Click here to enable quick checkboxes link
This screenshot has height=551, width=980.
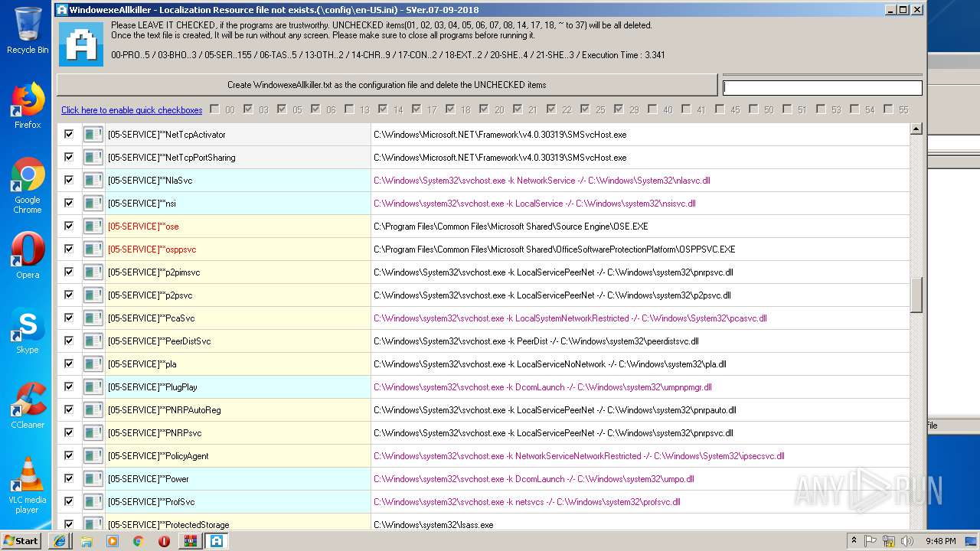click(132, 110)
